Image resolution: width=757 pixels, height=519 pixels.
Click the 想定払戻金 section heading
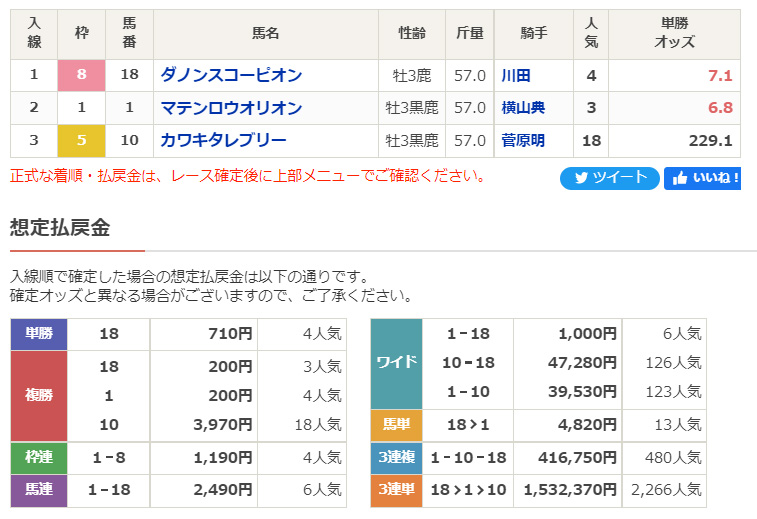point(60,227)
